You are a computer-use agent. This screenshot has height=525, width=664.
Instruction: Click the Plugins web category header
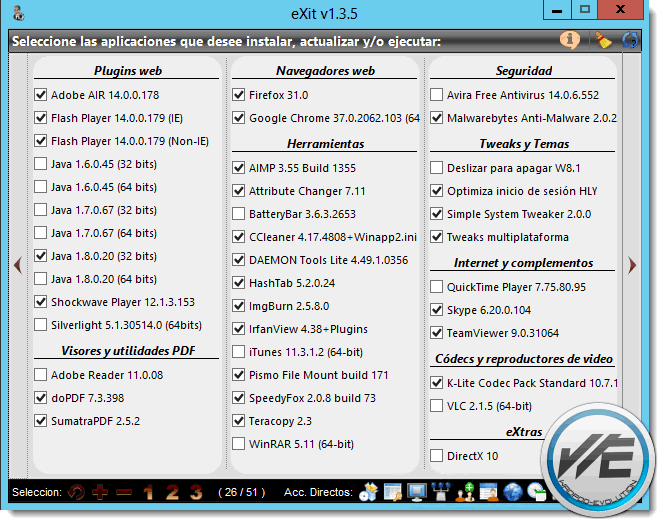(128, 70)
